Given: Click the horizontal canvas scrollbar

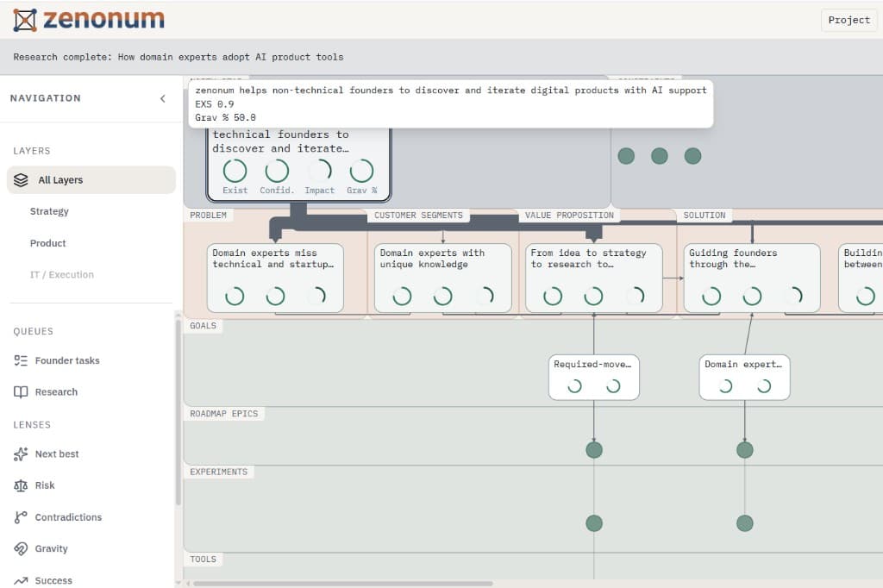Looking at the screenshot, I should tap(343, 584).
